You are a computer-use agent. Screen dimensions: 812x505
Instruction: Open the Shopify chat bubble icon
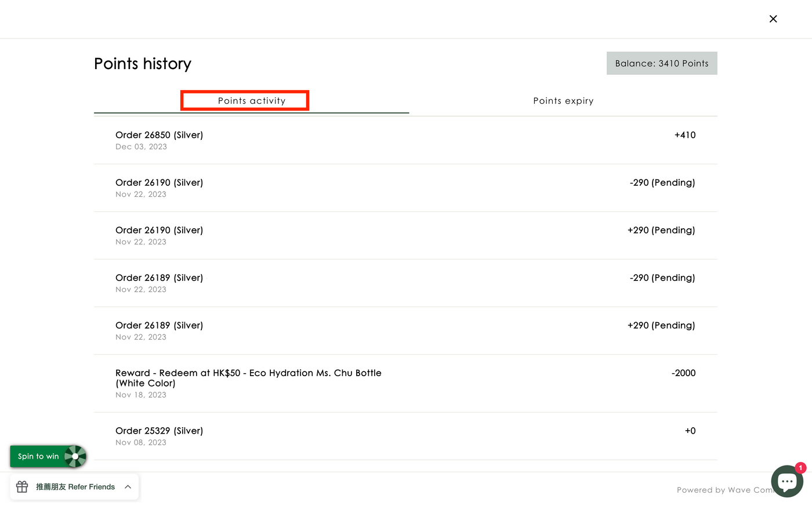pyautogui.click(x=786, y=482)
